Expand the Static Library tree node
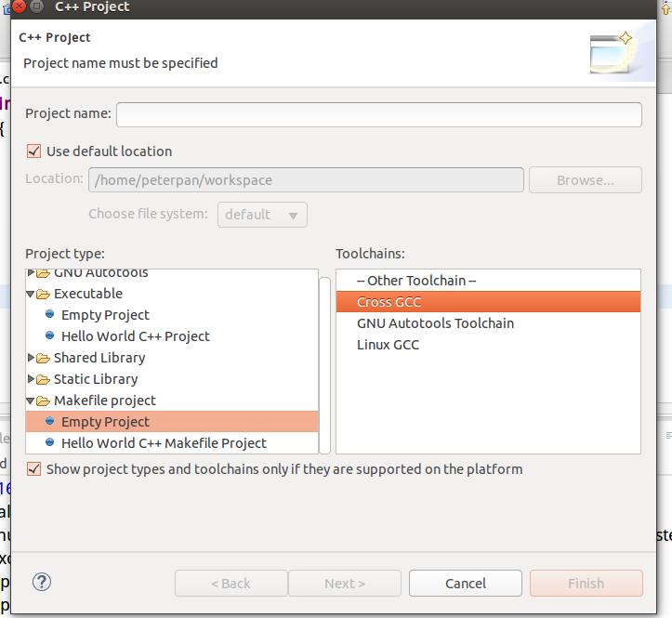Screen dimensions: 672x618 click(x=31, y=379)
